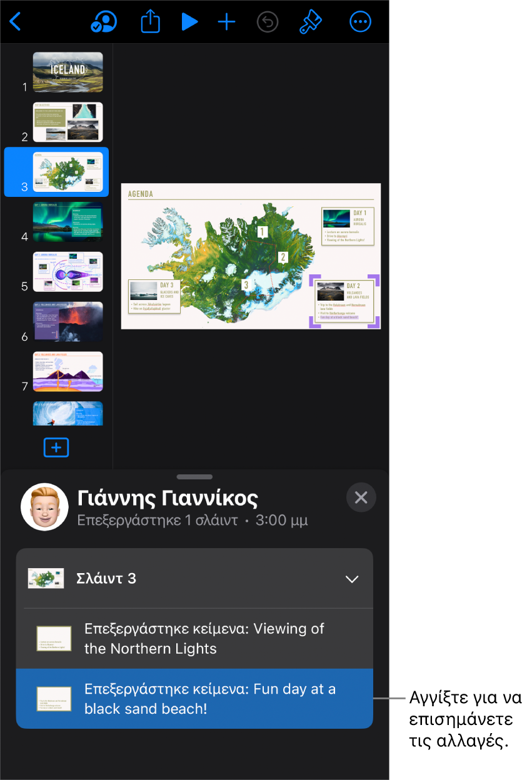This screenshot has width=532, height=780.
Task: Tap thumbnail beside Northern Lights change
Action: [54, 639]
